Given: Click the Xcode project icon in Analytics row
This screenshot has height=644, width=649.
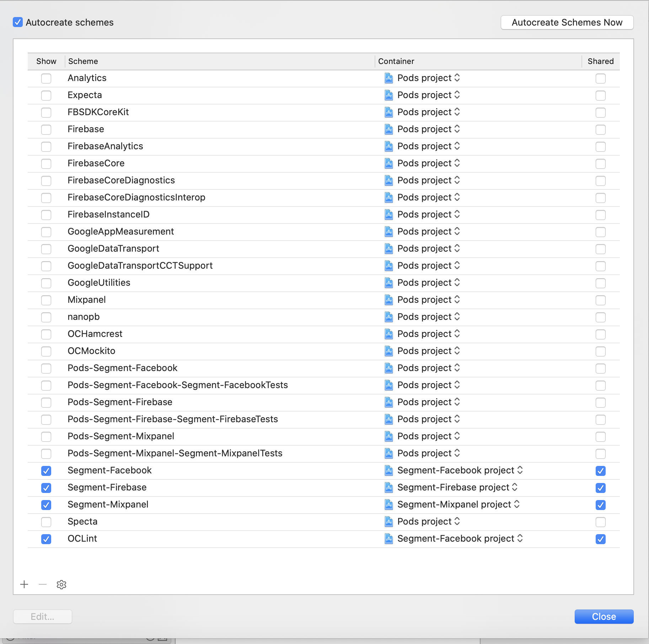Looking at the screenshot, I should [389, 78].
